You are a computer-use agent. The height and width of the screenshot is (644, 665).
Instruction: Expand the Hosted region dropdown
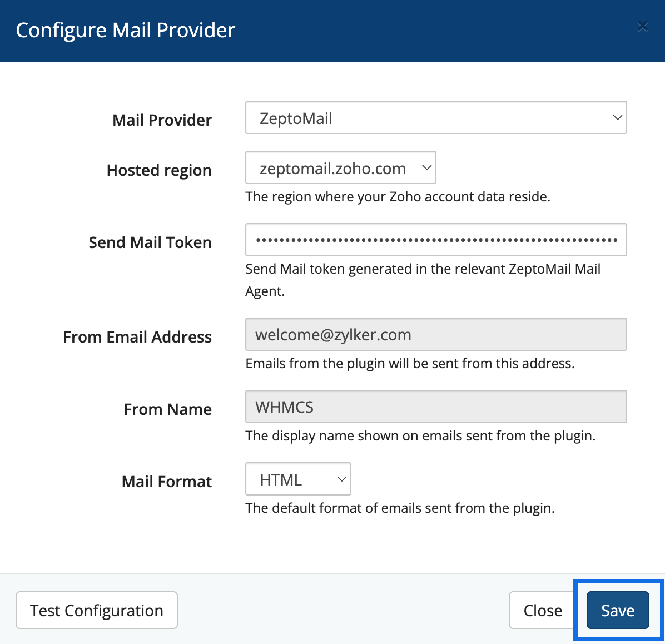(340, 168)
